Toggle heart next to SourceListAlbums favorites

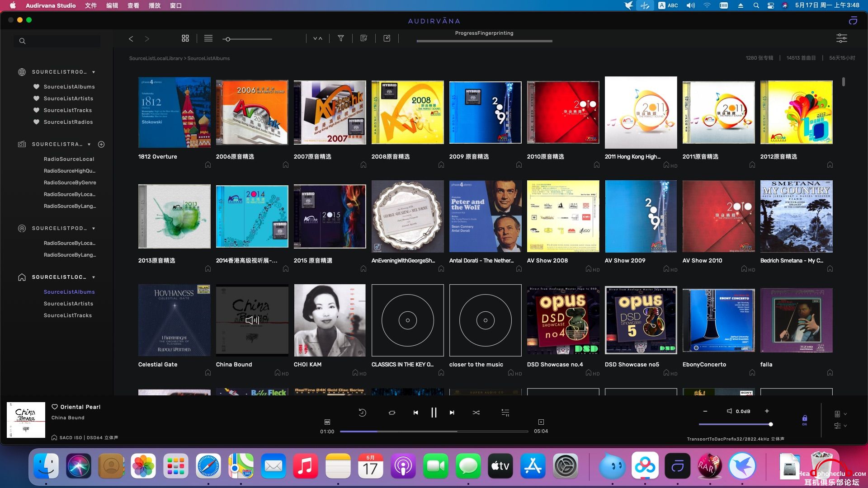[36, 87]
